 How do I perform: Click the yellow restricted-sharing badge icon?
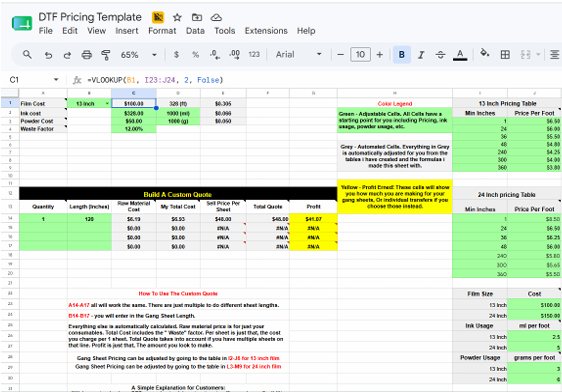point(158,17)
